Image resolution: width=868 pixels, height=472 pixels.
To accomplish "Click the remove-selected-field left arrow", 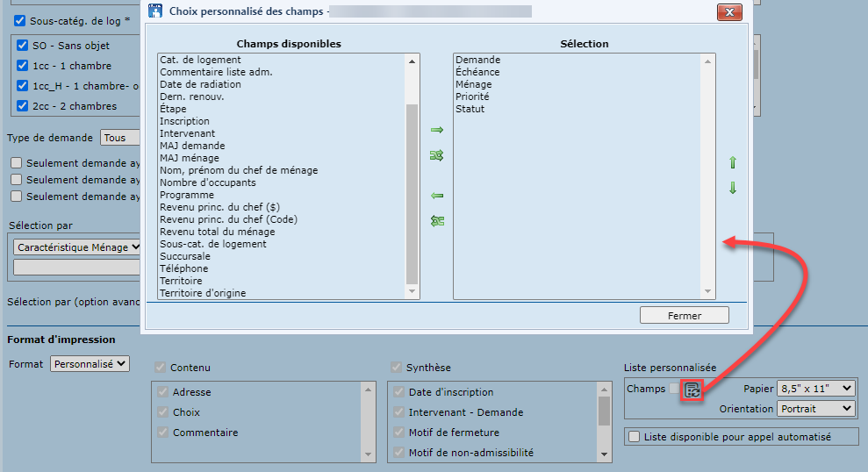I will pyautogui.click(x=436, y=196).
